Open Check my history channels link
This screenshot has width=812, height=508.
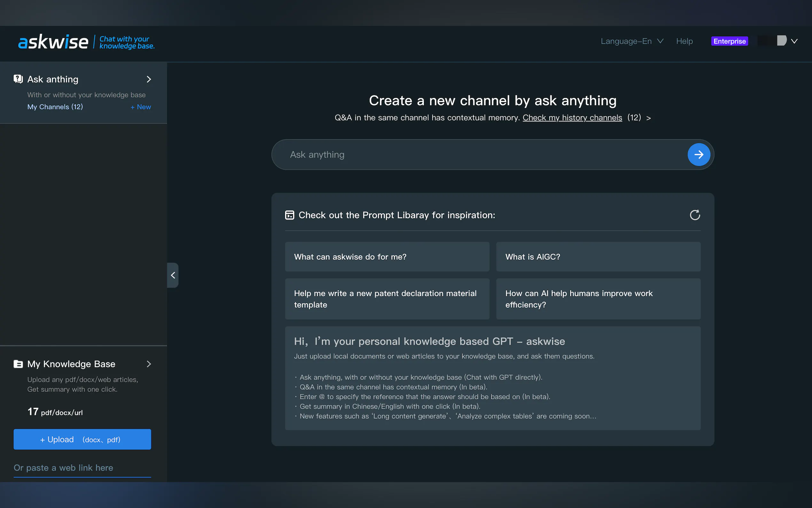point(572,118)
